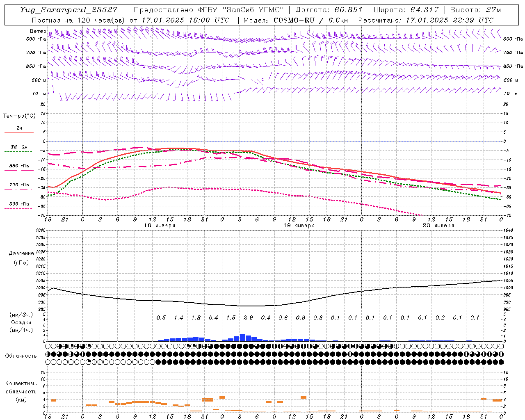525x420 pixels.
Task: Click the Широта: 64.317 header field
Action: coord(406,10)
